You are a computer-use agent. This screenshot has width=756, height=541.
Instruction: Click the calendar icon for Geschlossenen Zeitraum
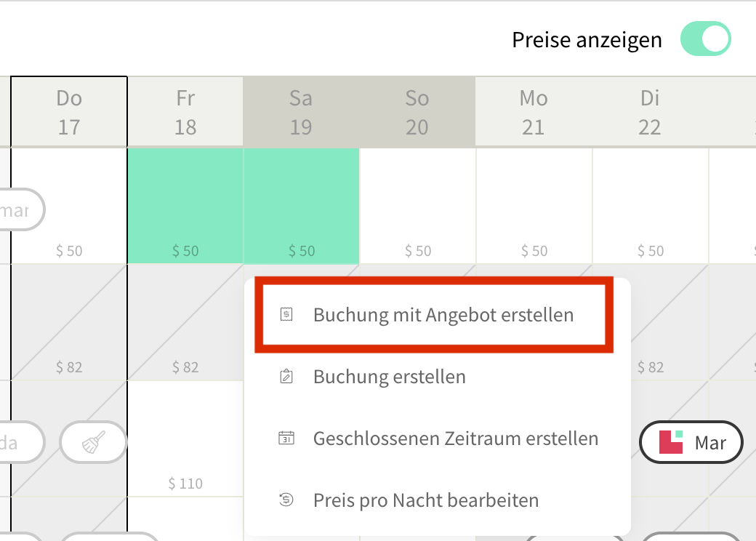(x=286, y=438)
